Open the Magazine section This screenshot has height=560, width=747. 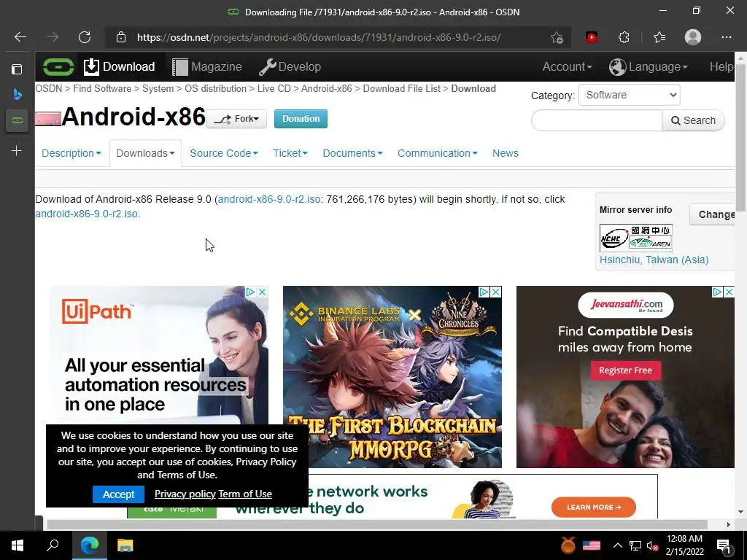(x=206, y=66)
